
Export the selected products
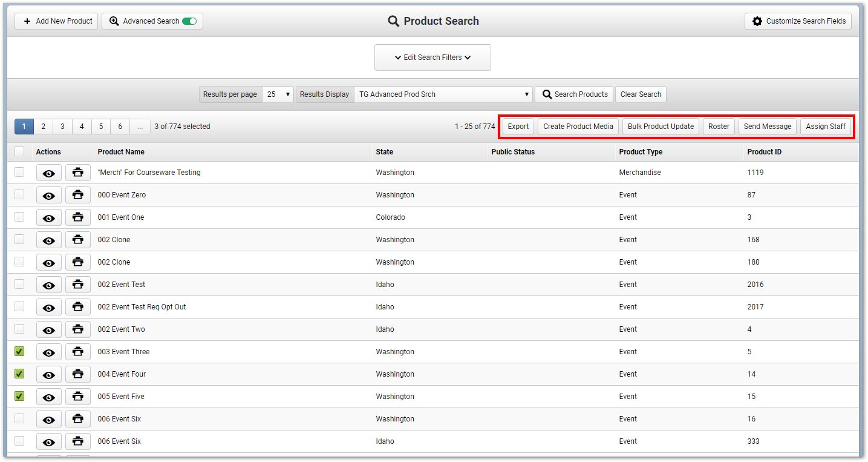coord(518,127)
